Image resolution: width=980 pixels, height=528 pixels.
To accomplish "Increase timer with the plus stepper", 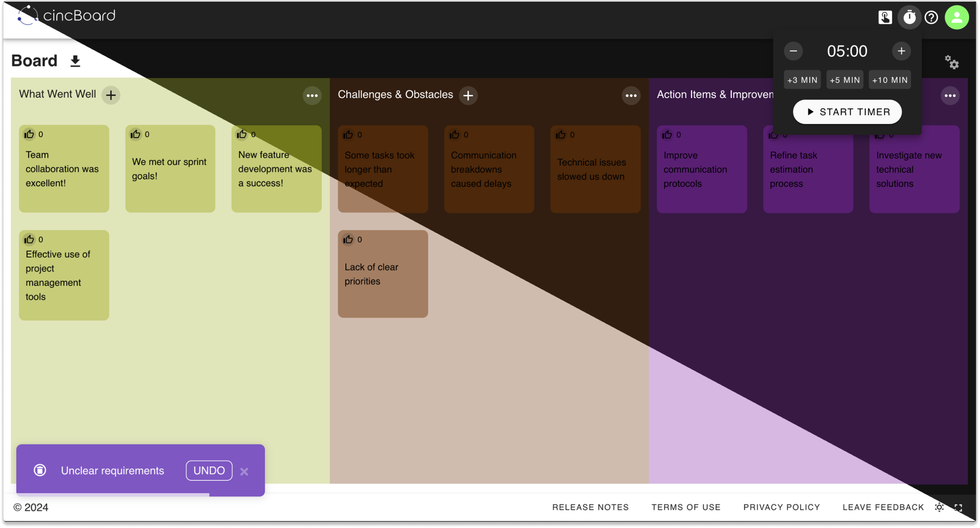I will 901,51.
